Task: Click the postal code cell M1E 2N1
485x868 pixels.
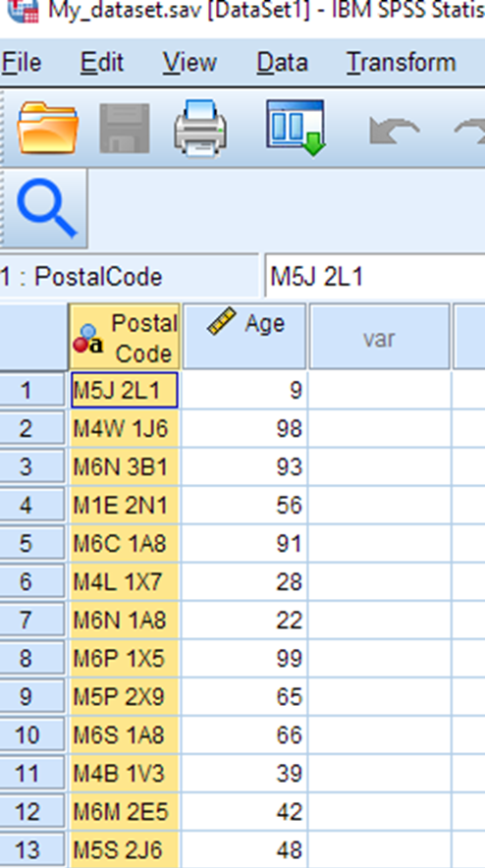Action: (x=125, y=506)
